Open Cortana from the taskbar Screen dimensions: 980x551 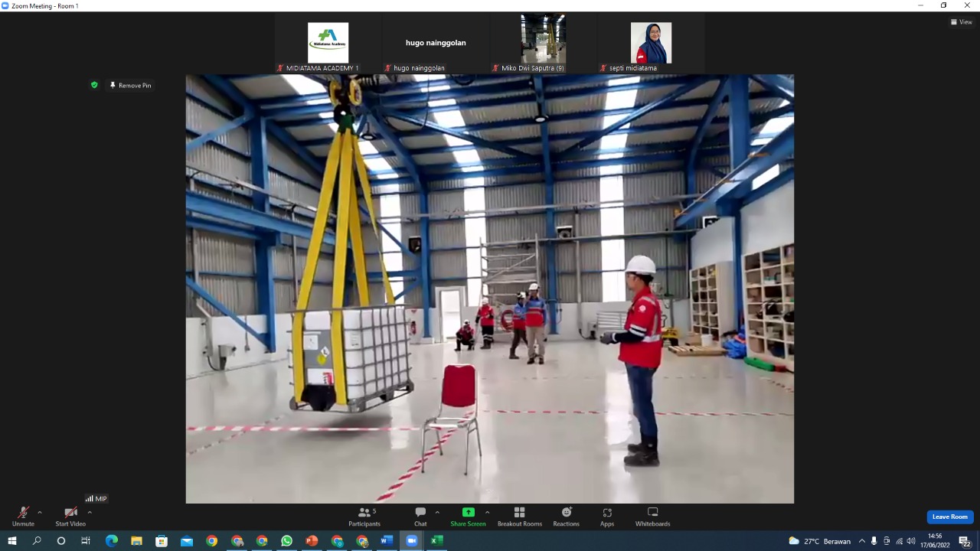point(61,541)
